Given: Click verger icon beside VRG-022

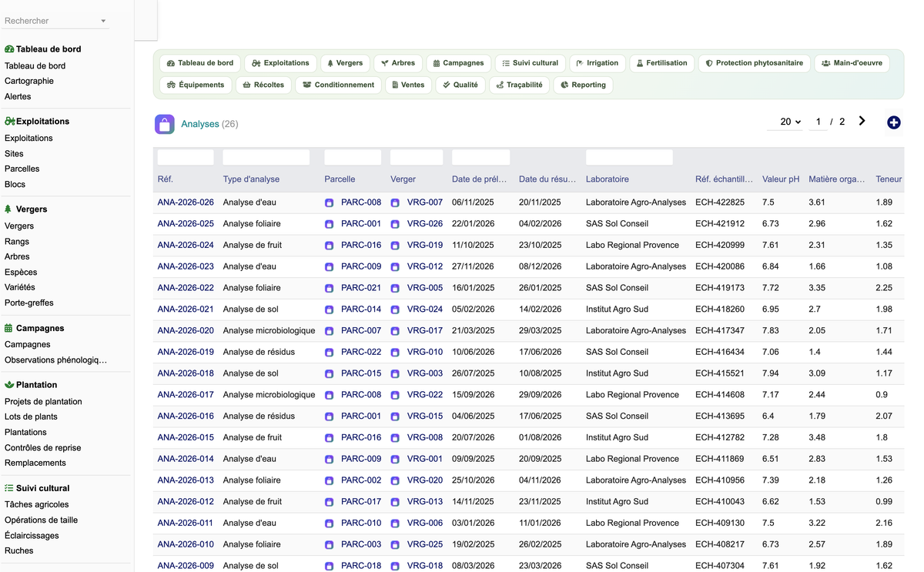Looking at the screenshot, I should 395,395.
